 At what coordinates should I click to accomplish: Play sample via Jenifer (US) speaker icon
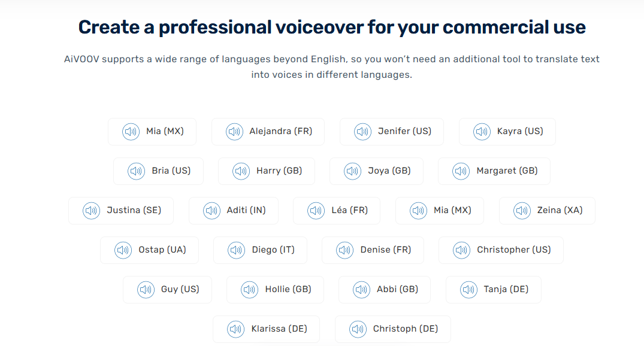tap(362, 132)
